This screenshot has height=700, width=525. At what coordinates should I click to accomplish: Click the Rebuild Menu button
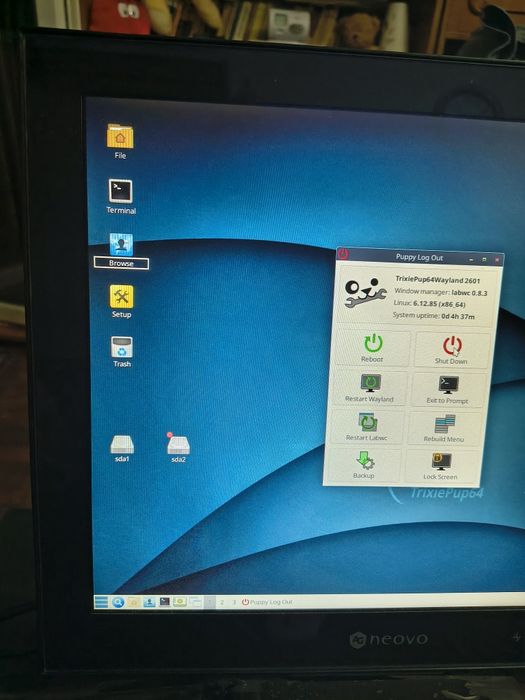[x=444, y=429]
